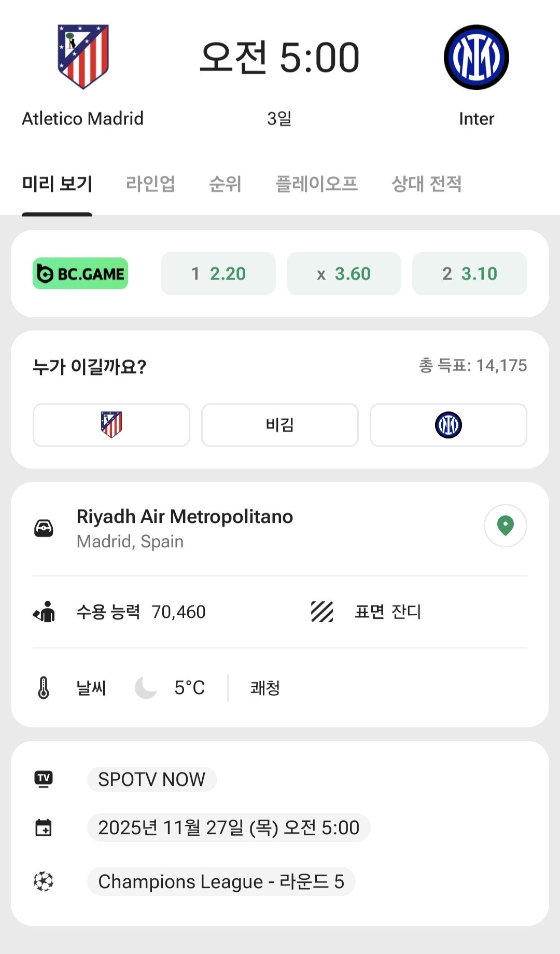This screenshot has height=954, width=560.
Task: Open the 플레이오프 tab
Action: click(x=316, y=184)
